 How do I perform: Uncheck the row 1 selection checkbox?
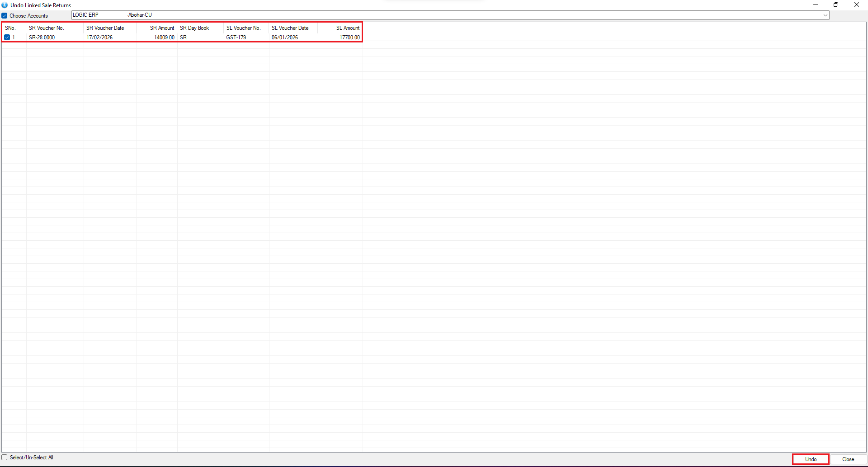coord(7,37)
